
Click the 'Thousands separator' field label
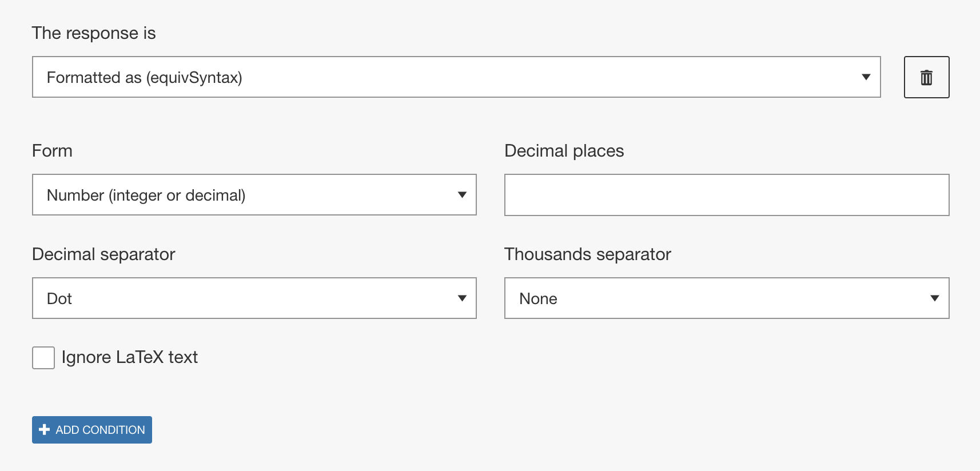tap(588, 254)
